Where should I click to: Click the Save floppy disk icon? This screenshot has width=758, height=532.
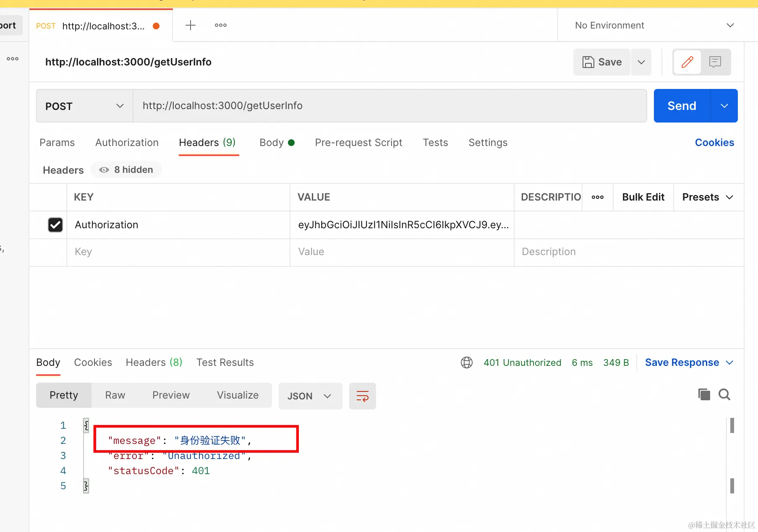coord(588,62)
